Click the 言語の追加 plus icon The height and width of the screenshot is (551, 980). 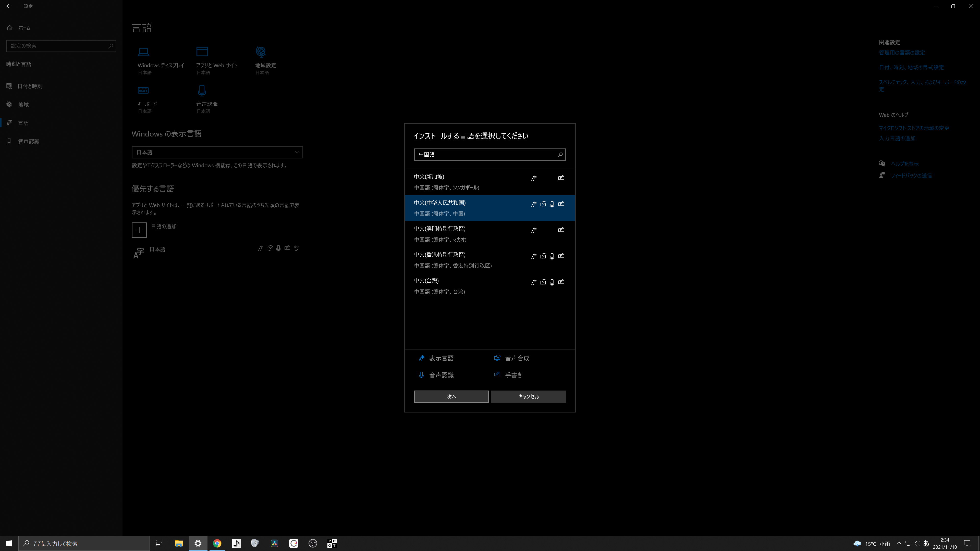(x=139, y=230)
